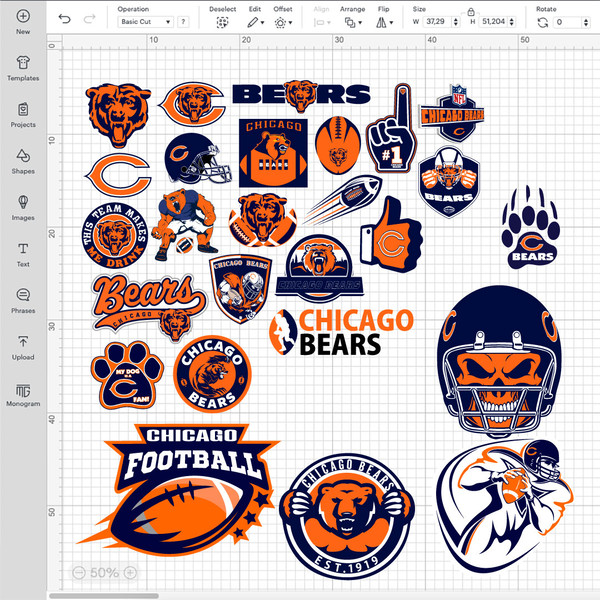Select This Team Makes Me Drink badge

tap(115, 235)
